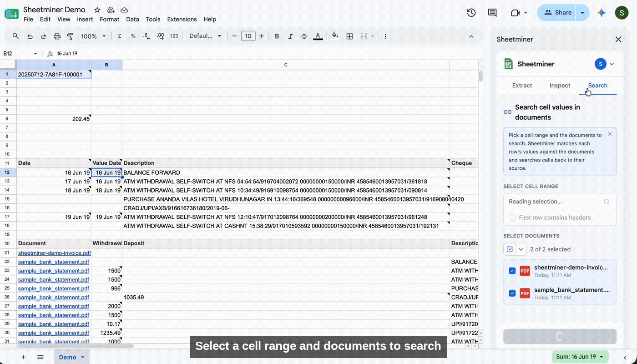Open the comments panel
This screenshot has width=637, height=364.
coord(492,13)
